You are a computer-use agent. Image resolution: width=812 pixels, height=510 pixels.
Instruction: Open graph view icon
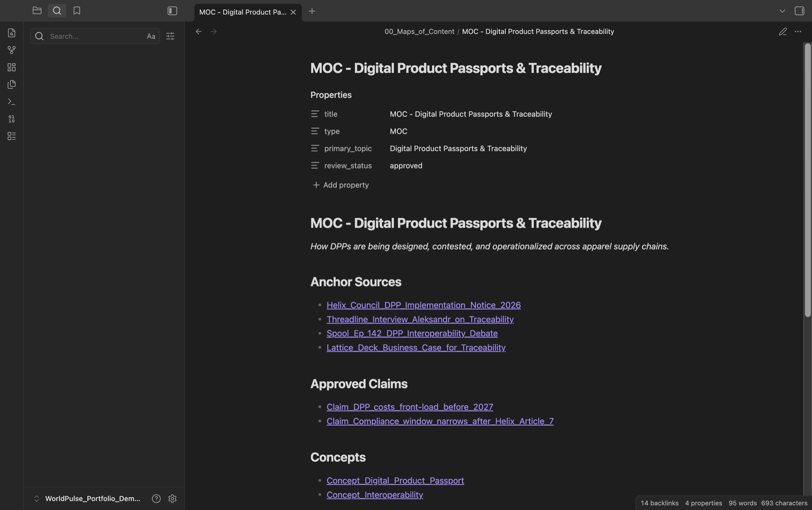[x=11, y=50]
